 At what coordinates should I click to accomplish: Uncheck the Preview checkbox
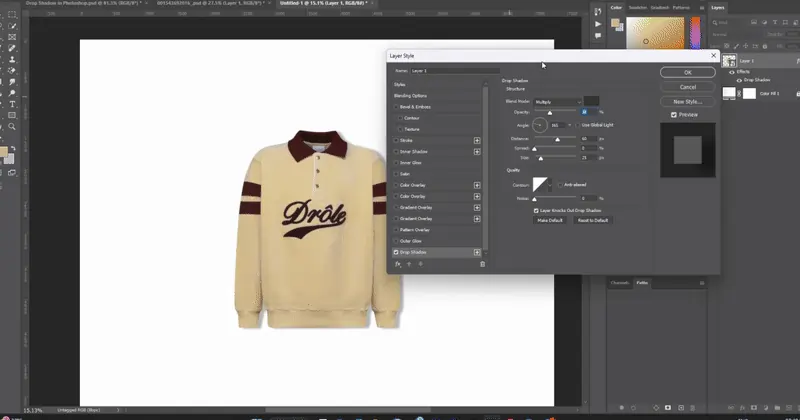(x=674, y=115)
